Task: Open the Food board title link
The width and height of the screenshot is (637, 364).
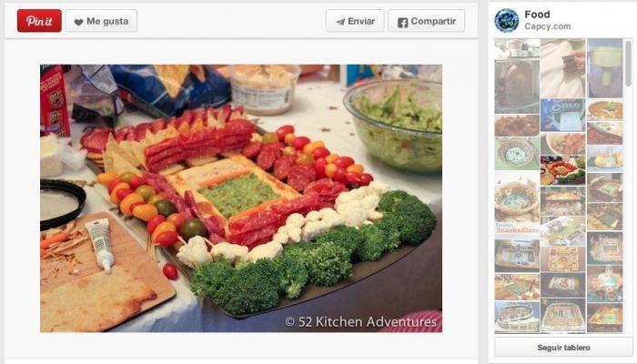Action: click(537, 15)
